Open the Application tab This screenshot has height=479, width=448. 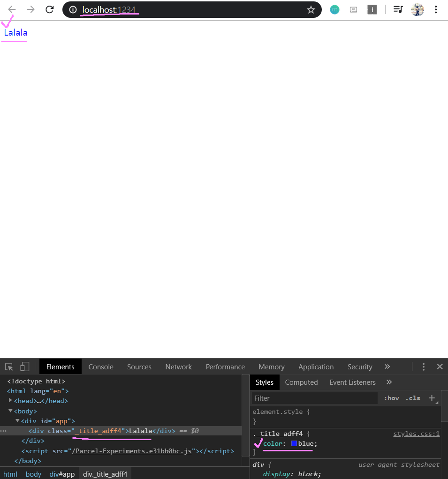click(316, 367)
